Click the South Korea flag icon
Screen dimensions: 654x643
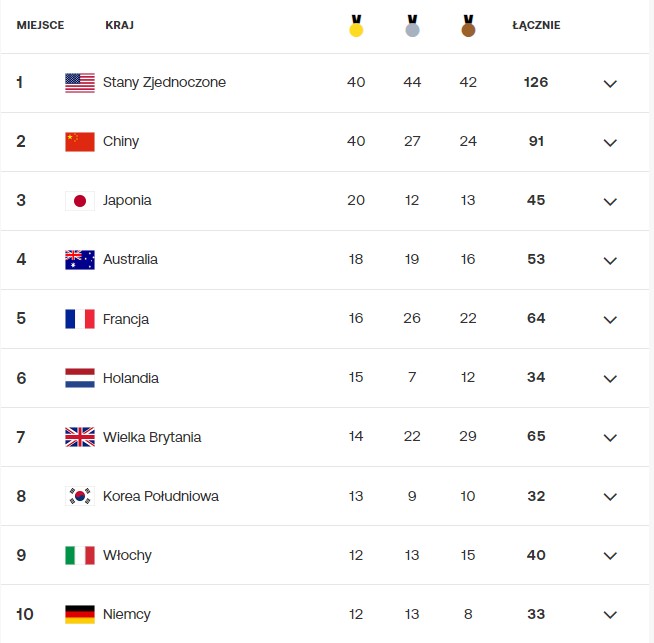pyautogui.click(x=80, y=496)
